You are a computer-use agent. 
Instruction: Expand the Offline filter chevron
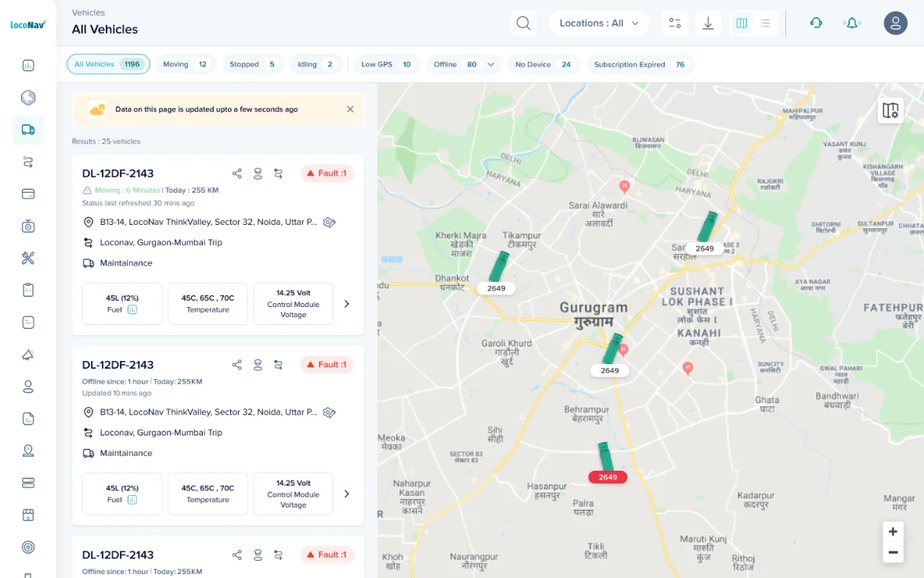(491, 65)
